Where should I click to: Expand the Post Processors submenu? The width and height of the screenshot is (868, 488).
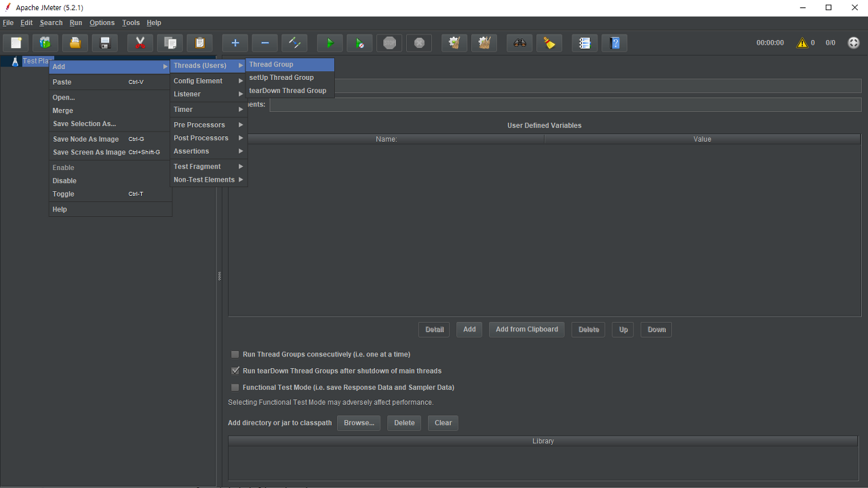(208, 138)
